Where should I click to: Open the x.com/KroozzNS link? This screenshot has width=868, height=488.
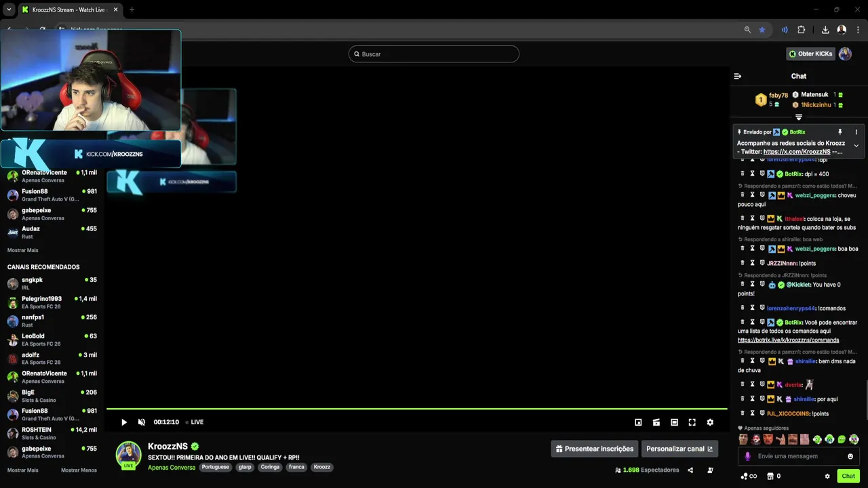(x=797, y=152)
